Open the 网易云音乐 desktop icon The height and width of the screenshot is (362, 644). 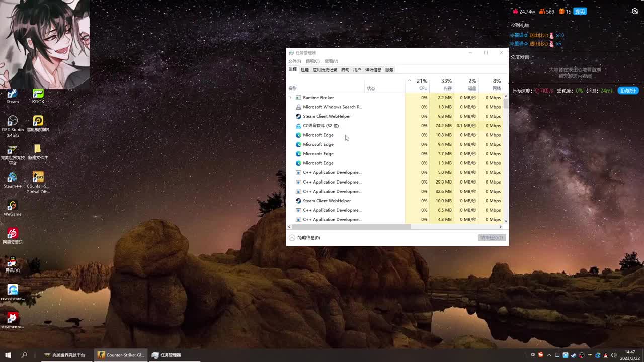(x=13, y=234)
